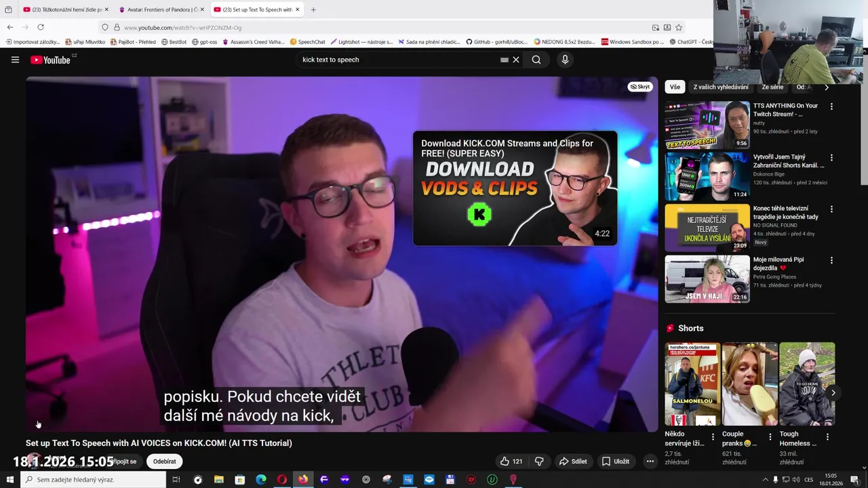Open options menu for Couple pranks short
868x488 pixels.
click(770, 437)
